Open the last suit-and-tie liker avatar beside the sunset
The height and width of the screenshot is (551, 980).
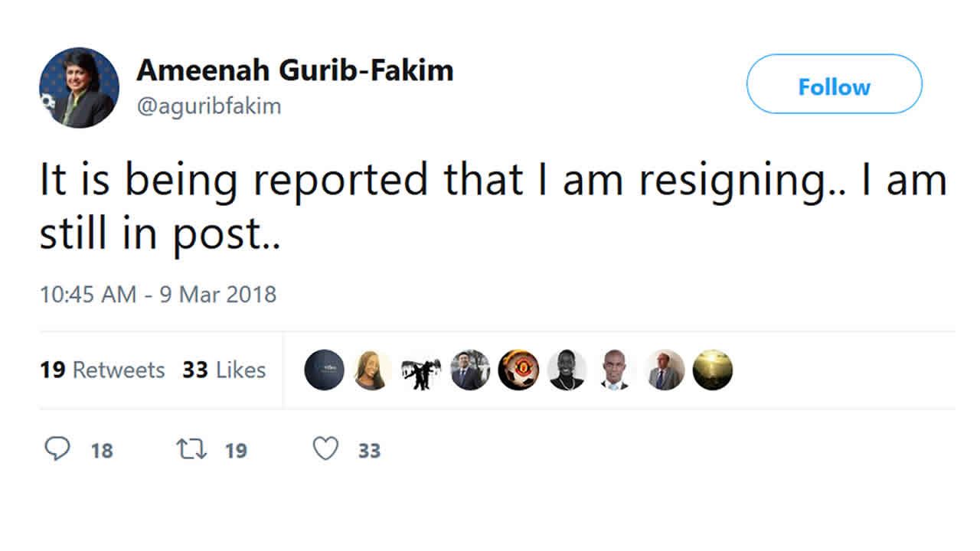pos(665,370)
